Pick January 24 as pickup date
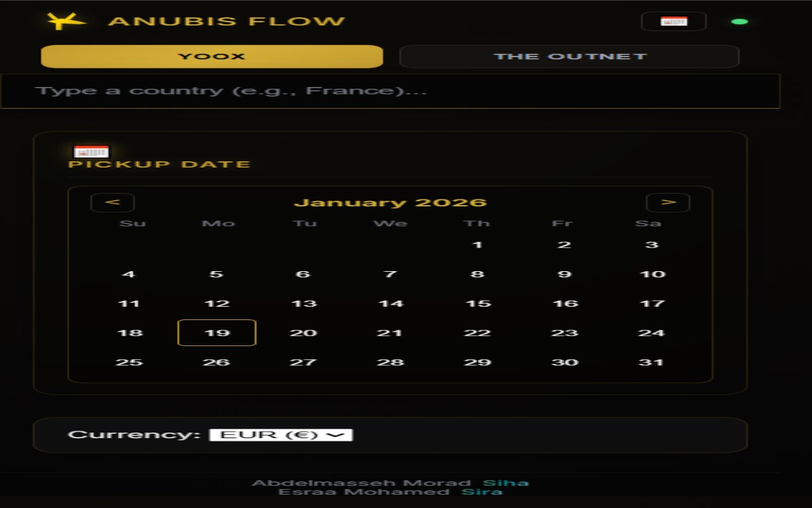Screen dimensions: 812x508 point(652,333)
